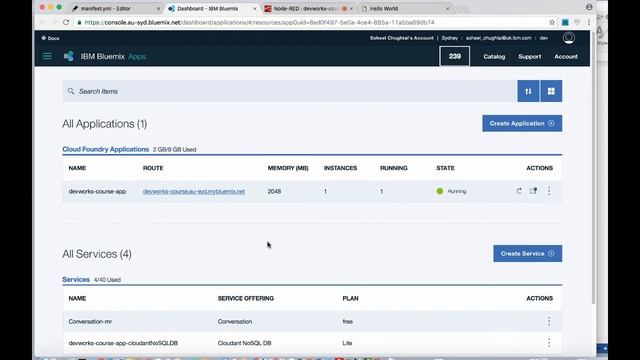This screenshot has height=360, width=640.
Task: Open actions menu for Conversation-mr service
Action: 549,321
